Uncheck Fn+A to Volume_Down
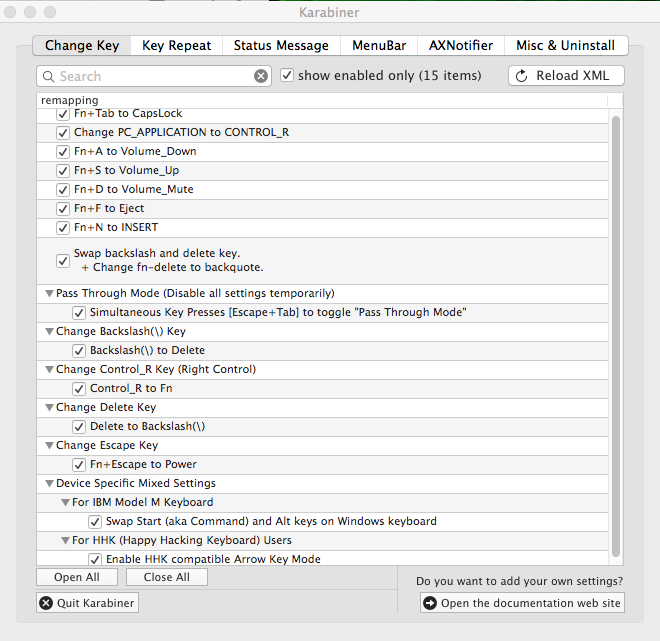The width and height of the screenshot is (660, 641). point(63,152)
